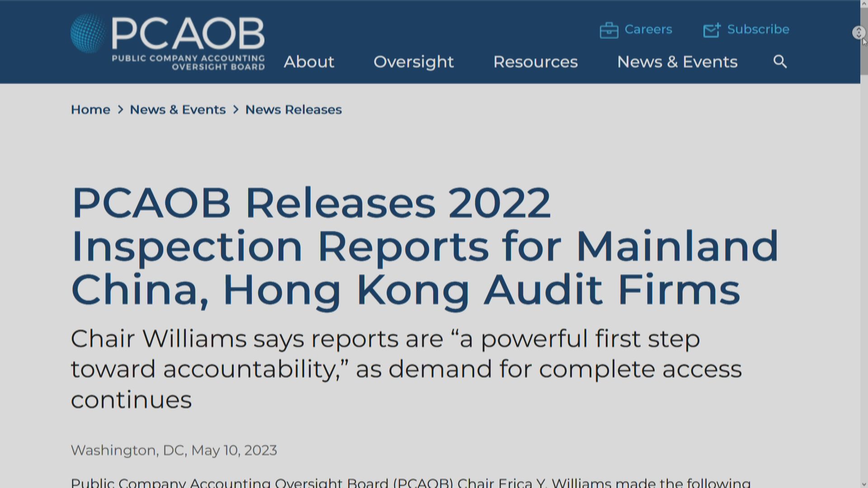Open the breadcrumb chevron after Home
Screen dimensions: 868x488
(x=120, y=109)
